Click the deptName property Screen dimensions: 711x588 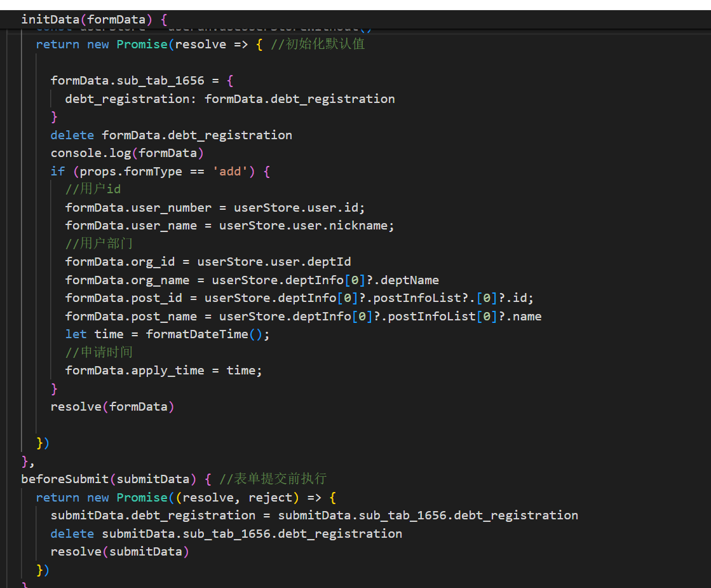point(410,280)
